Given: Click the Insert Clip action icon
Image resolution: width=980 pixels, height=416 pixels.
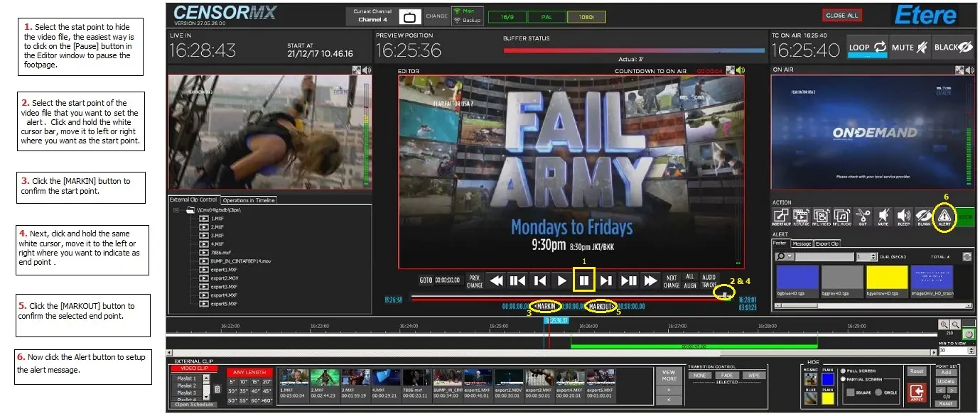Looking at the screenshot, I should 782,217.
